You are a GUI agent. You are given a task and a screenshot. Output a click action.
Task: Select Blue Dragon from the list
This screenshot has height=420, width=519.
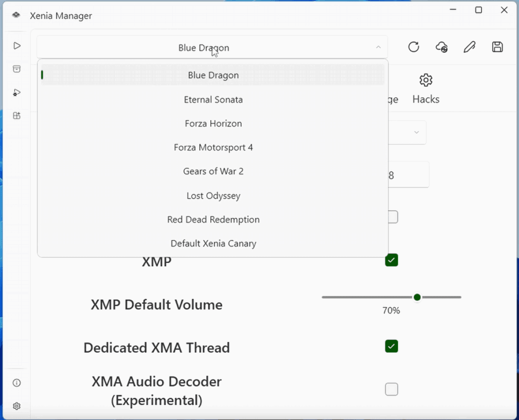click(213, 75)
